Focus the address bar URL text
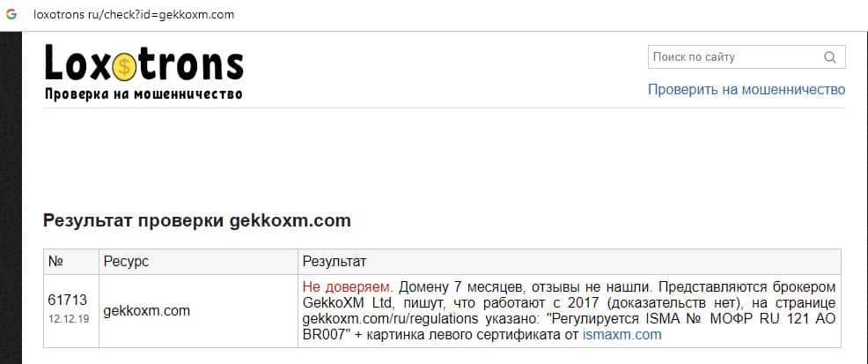The image size is (868, 364). click(134, 16)
